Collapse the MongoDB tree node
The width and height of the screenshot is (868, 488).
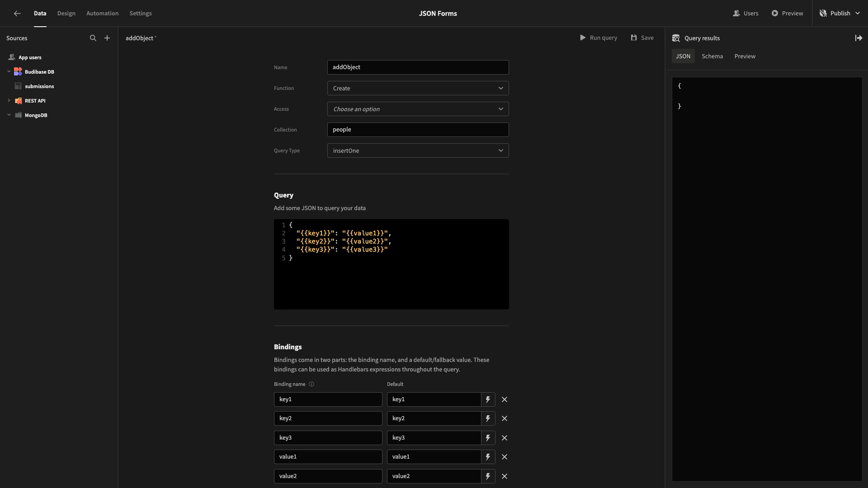point(9,115)
